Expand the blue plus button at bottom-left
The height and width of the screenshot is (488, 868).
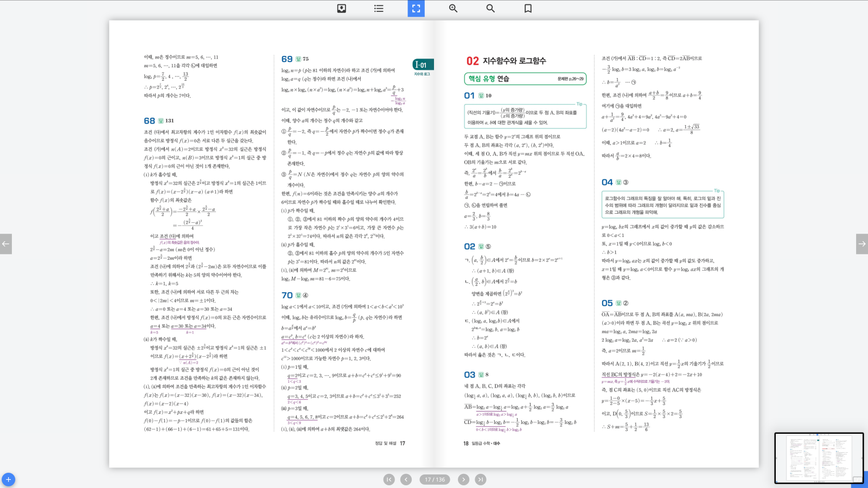click(8, 479)
